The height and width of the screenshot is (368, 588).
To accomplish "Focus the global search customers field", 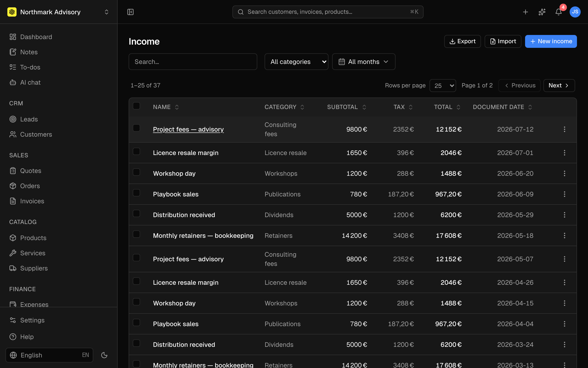I will pyautogui.click(x=328, y=12).
